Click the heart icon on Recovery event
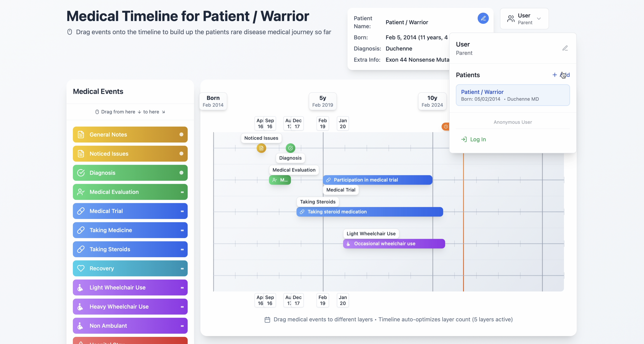The height and width of the screenshot is (344, 644). click(x=81, y=268)
